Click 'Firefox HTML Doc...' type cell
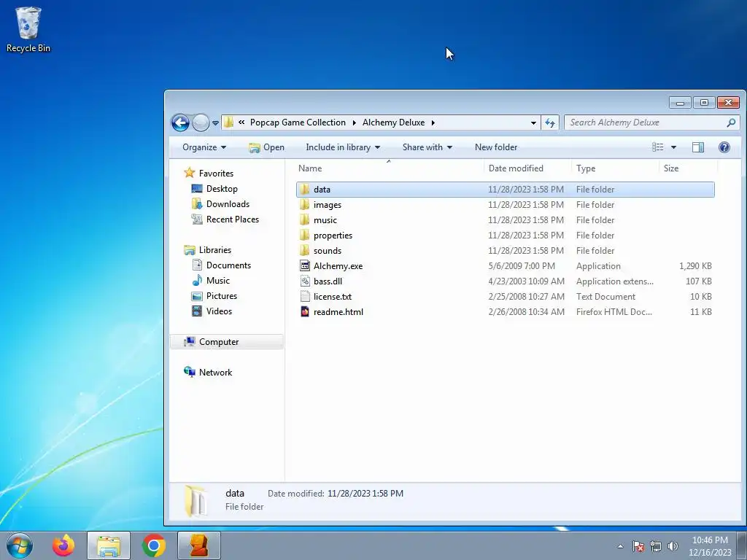Image resolution: width=747 pixels, height=560 pixels. (614, 312)
